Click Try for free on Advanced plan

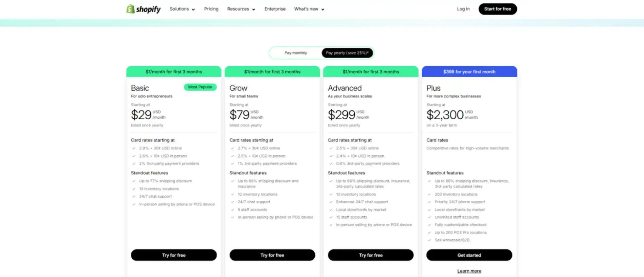click(x=370, y=255)
